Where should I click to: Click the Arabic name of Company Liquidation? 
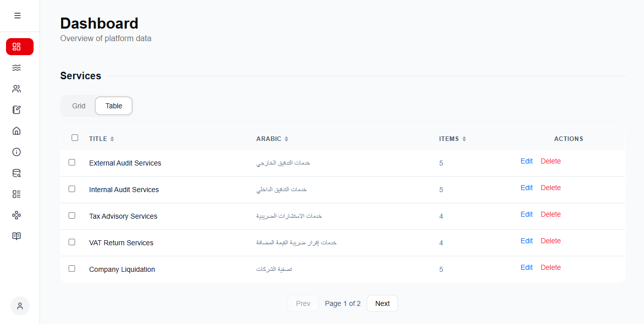pos(274,269)
